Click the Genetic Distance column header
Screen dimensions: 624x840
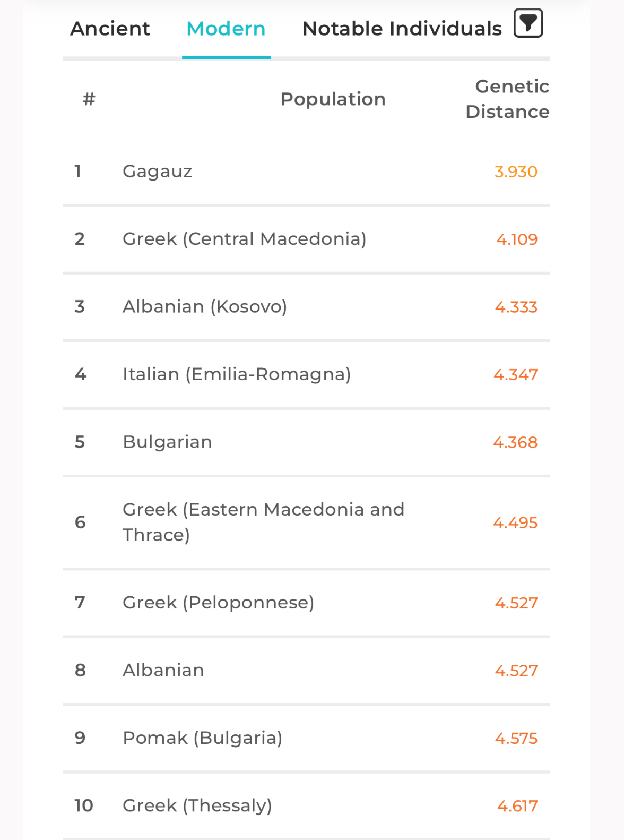pyautogui.click(x=507, y=99)
